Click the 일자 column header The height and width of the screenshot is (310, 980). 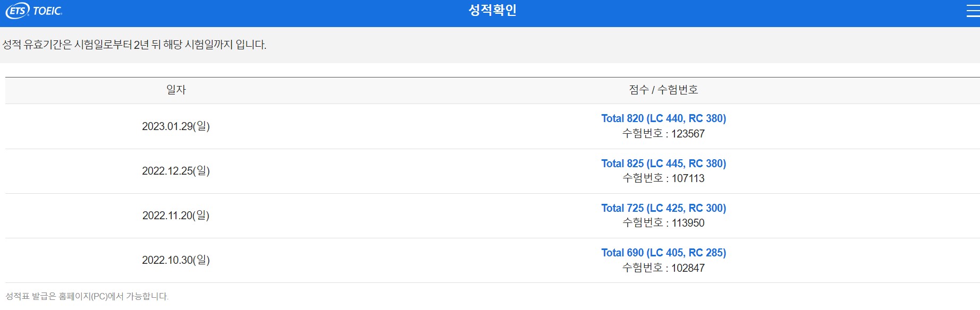click(176, 90)
